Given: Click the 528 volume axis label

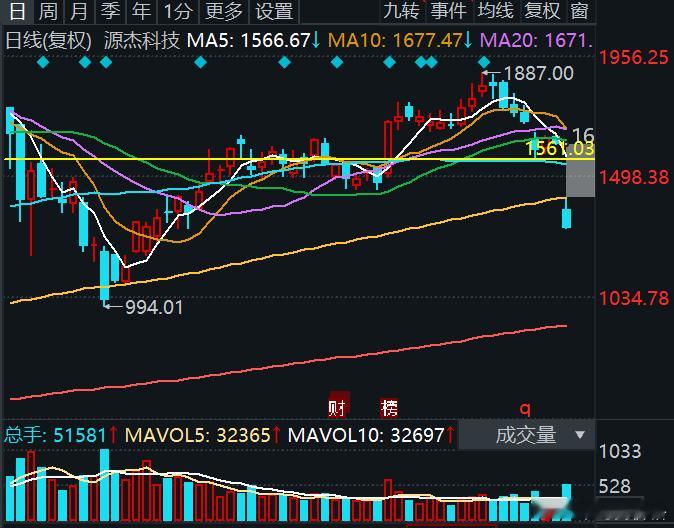Looking at the screenshot, I should 615,486.
